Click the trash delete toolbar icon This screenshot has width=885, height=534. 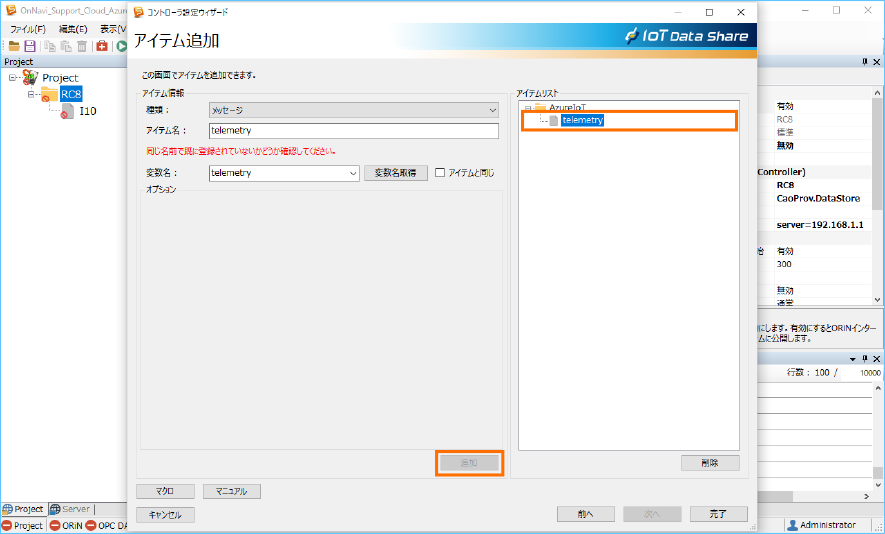tap(81, 46)
